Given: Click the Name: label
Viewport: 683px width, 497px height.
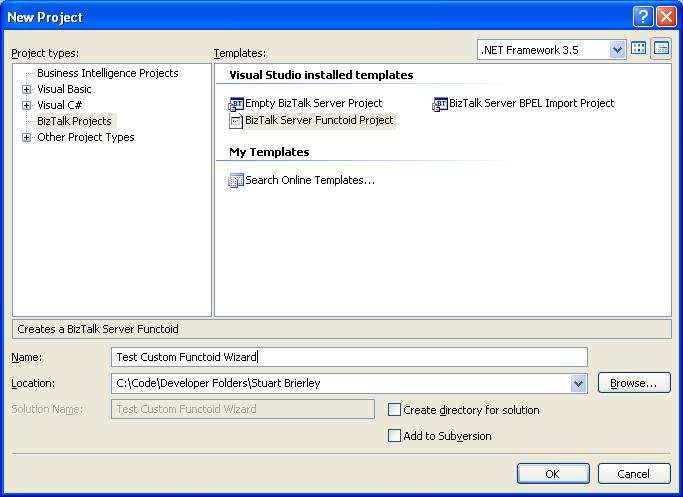Looking at the screenshot, I should pos(27,357).
